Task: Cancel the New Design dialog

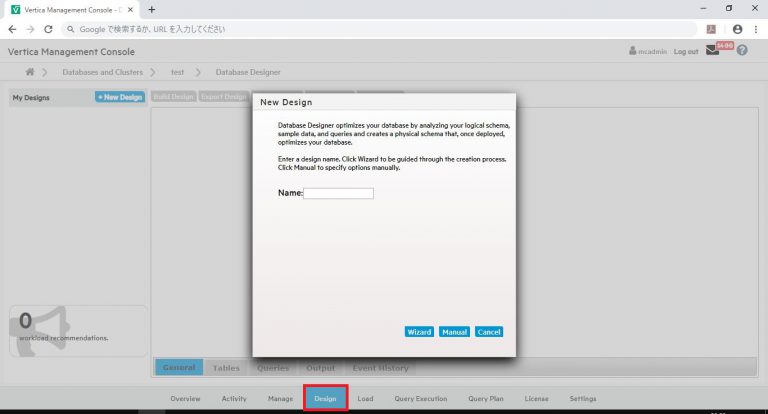Action: [489, 332]
